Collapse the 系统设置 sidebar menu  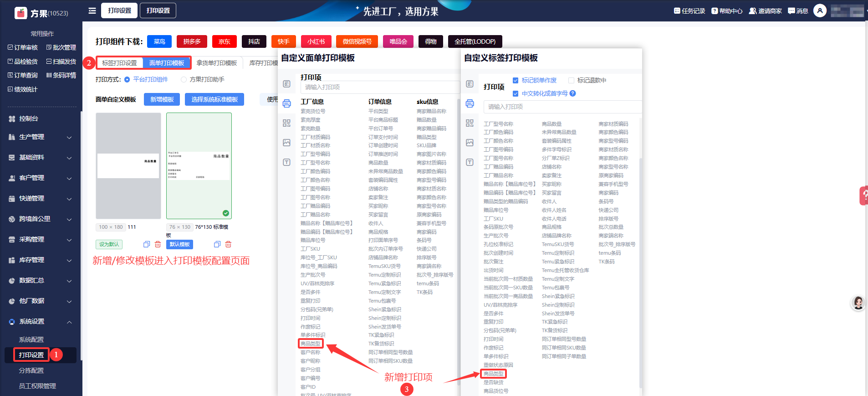pos(41,322)
